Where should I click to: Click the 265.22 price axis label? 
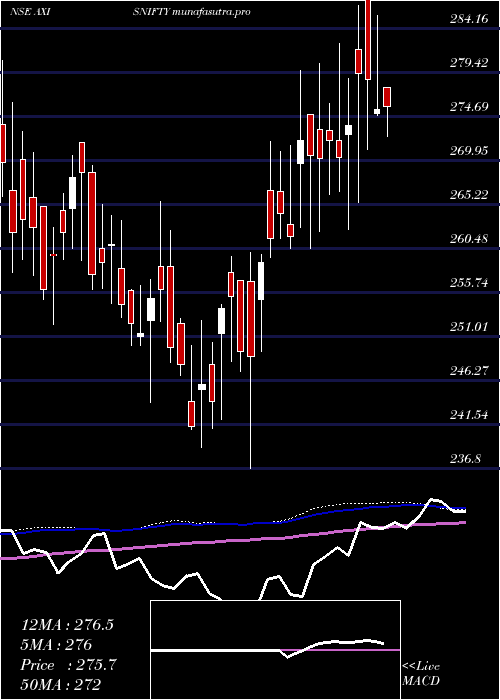coord(469,195)
